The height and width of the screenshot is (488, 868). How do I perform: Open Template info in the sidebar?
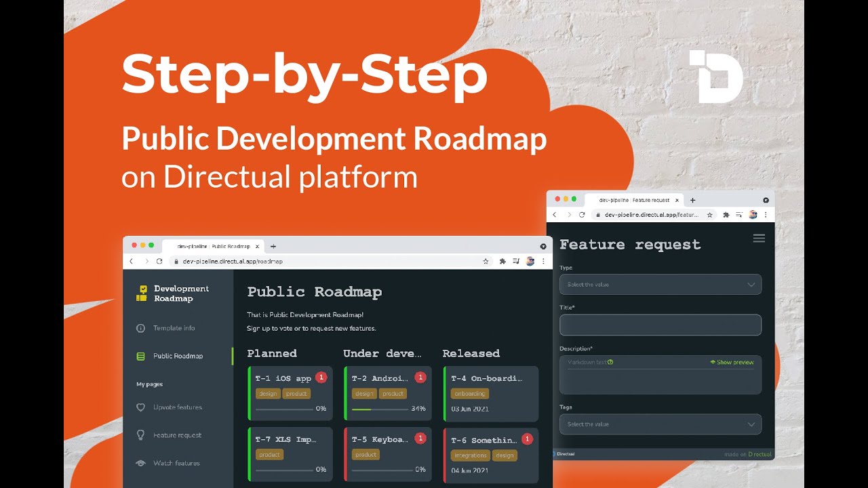[x=174, y=328]
